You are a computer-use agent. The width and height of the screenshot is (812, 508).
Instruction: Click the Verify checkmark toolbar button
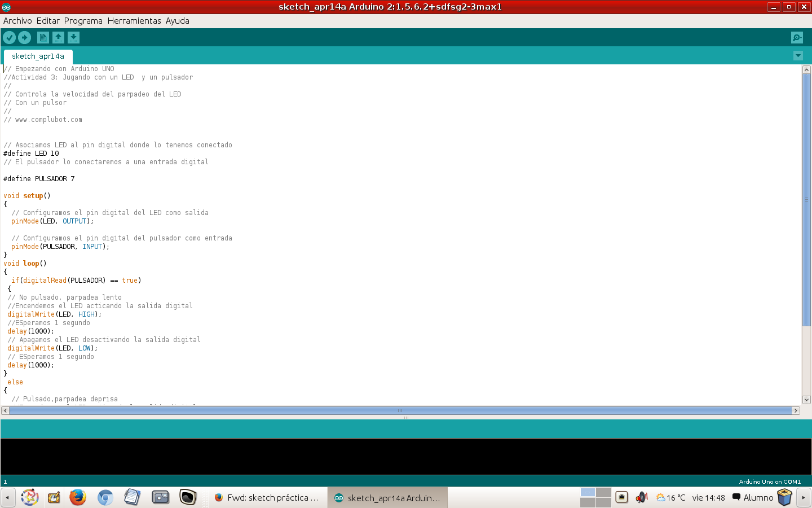click(10, 37)
